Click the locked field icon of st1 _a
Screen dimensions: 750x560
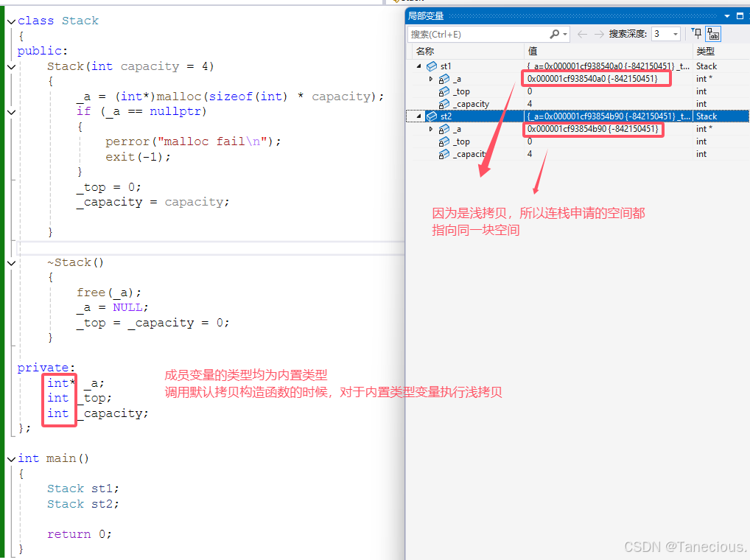[444, 79]
